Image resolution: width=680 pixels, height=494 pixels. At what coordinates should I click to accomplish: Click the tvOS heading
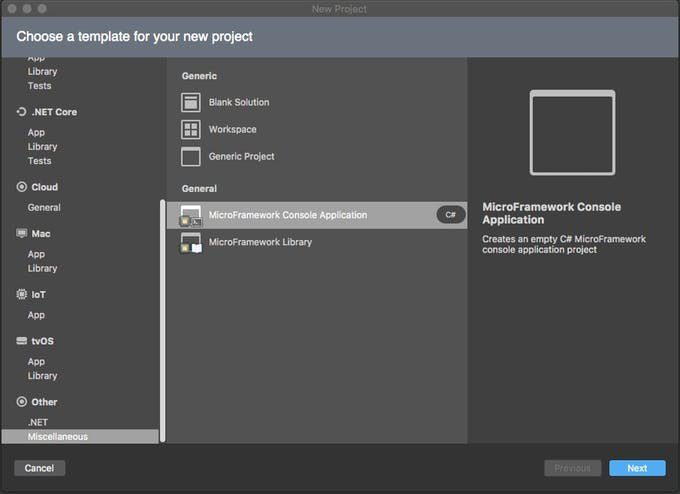42,341
